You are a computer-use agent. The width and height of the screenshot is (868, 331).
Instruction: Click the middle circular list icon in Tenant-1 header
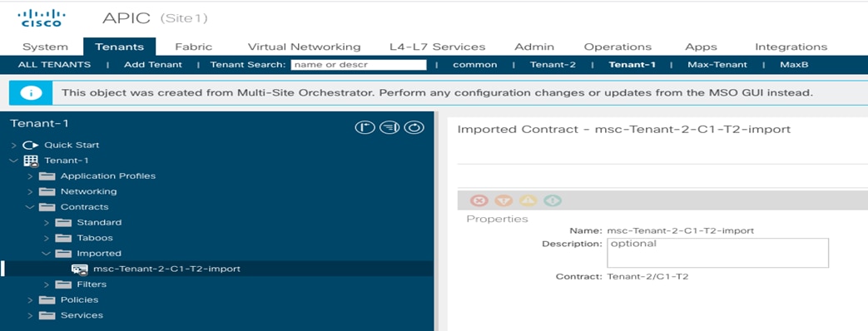point(389,127)
